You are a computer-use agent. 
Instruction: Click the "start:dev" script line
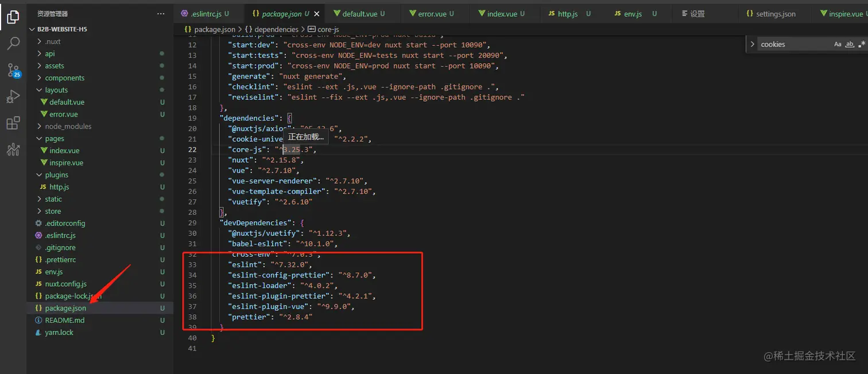tap(359, 45)
